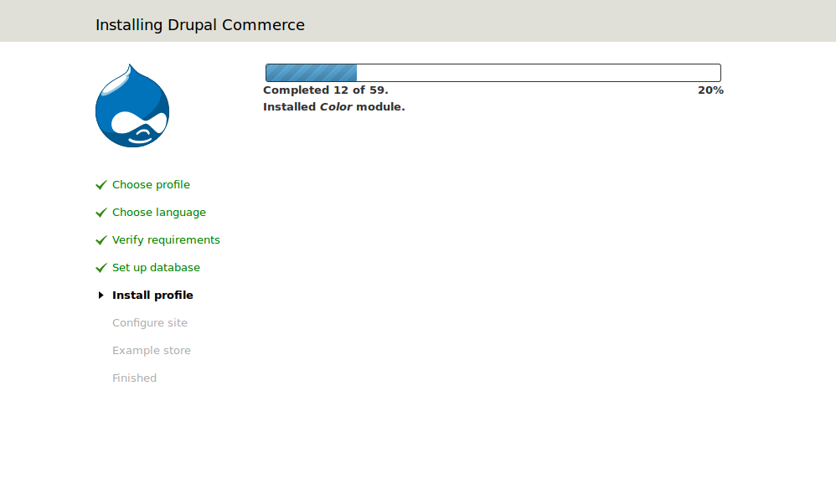Screen dimensions: 836x504
Task: Click the Completed 12 of 59 status text
Action: click(x=326, y=90)
